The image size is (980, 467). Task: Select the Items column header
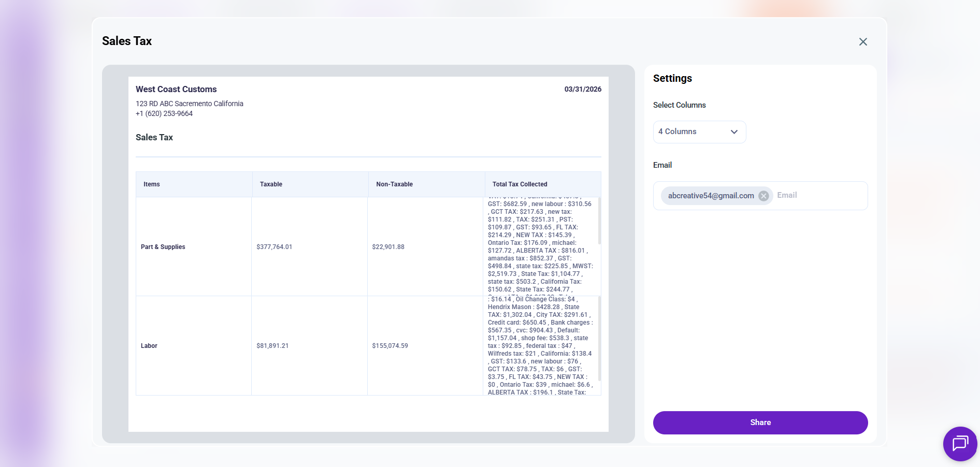pyautogui.click(x=152, y=184)
